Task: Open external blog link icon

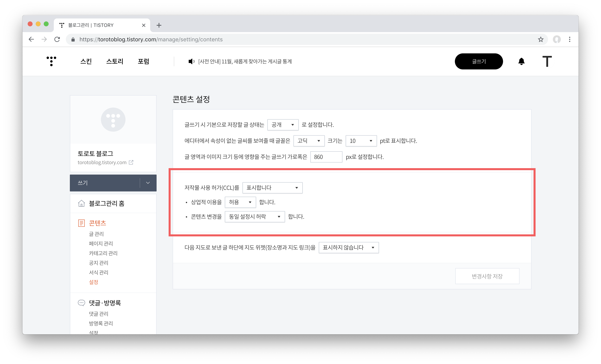Action: click(x=131, y=162)
